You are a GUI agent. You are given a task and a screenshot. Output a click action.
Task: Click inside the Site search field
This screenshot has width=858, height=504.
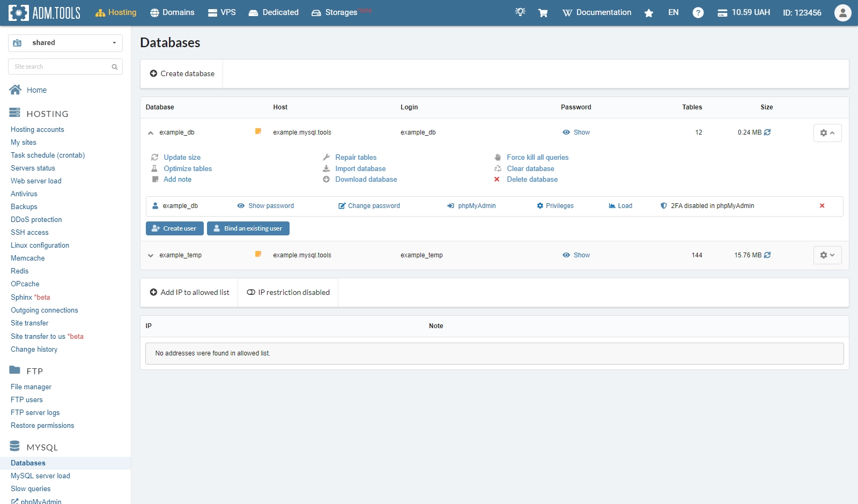coord(59,66)
